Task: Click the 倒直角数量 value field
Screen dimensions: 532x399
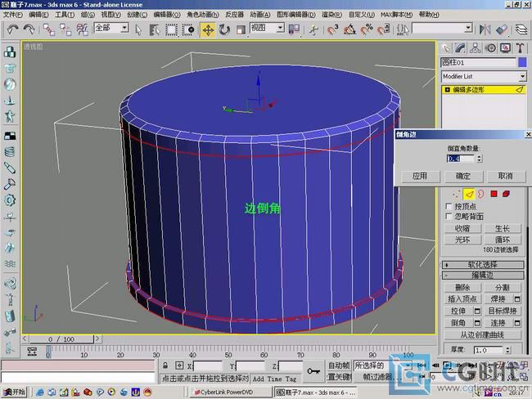Action: [x=461, y=159]
